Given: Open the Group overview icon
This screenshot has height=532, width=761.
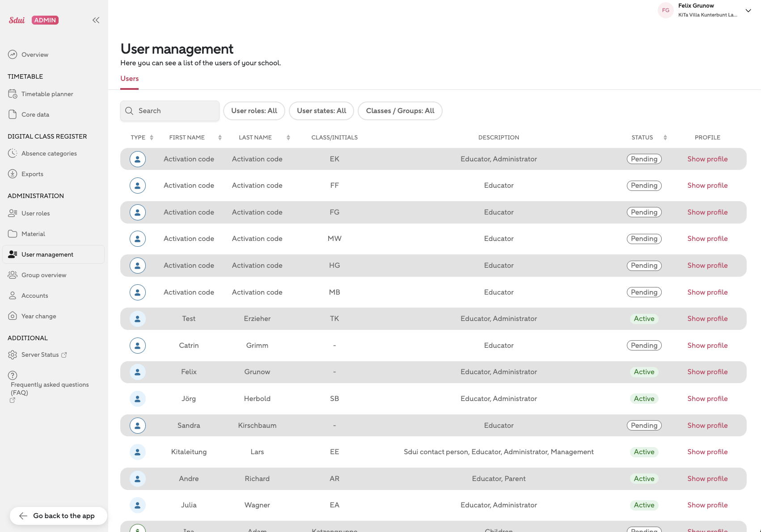Looking at the screenshot, I should click(x=13, y=275).
